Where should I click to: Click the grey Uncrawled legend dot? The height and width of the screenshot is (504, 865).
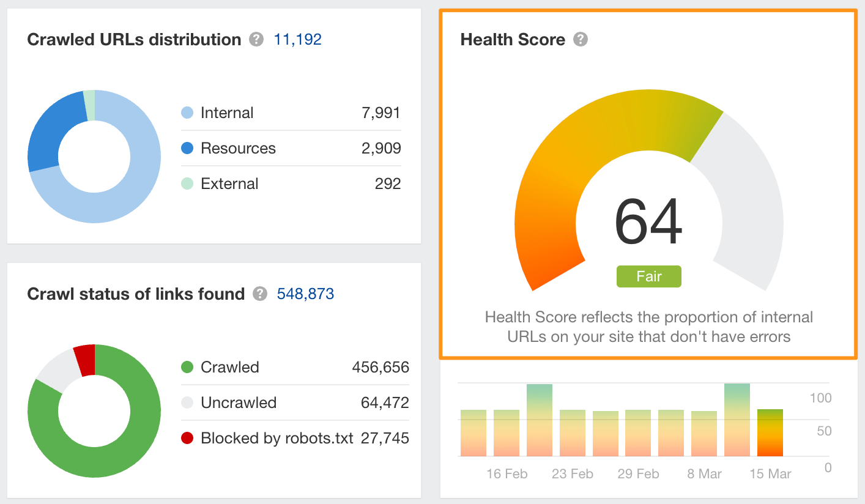tap(187, 403)
